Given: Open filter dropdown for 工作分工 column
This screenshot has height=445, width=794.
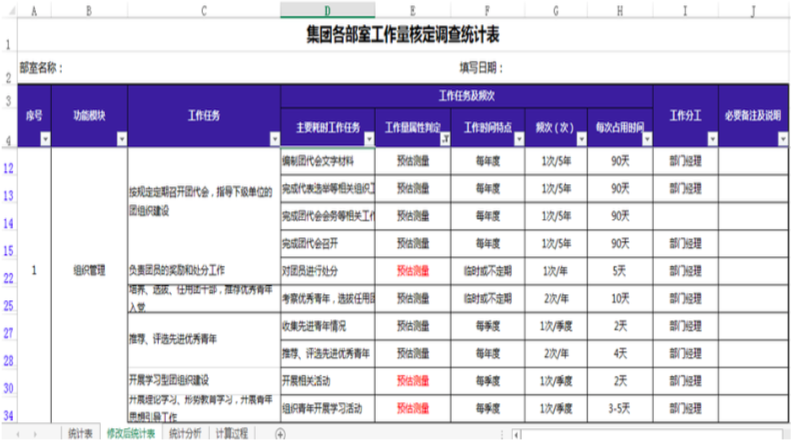Looking at the screenshot, I should click(711, 140).
